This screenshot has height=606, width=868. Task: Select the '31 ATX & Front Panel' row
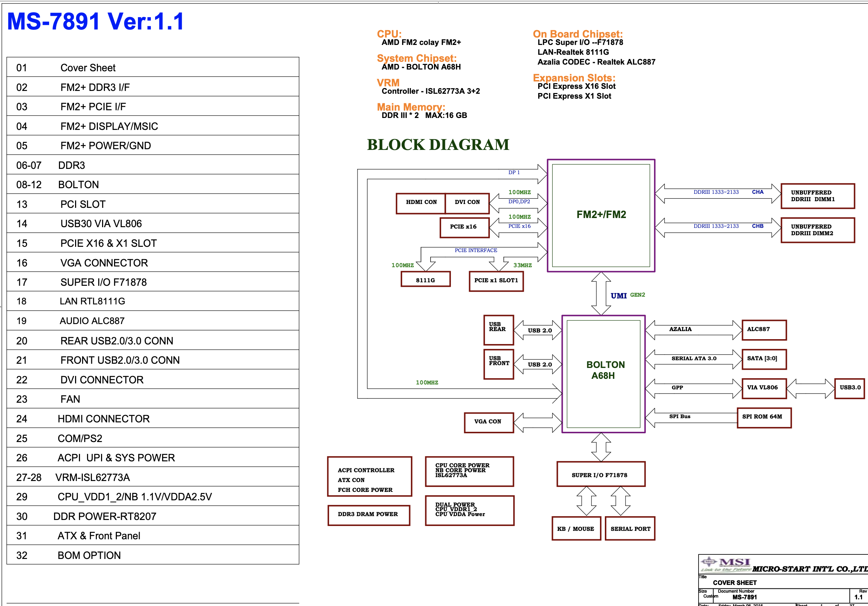[153, 535]
